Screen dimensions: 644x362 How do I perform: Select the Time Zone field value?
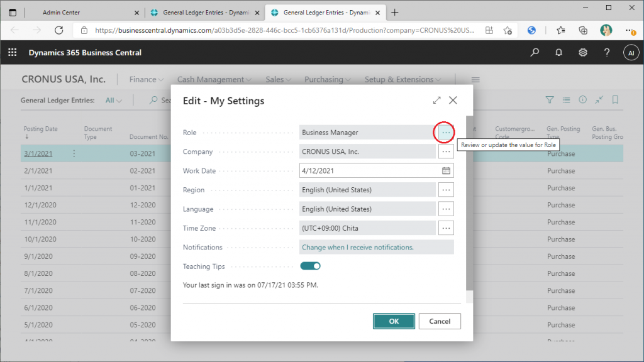367,228
